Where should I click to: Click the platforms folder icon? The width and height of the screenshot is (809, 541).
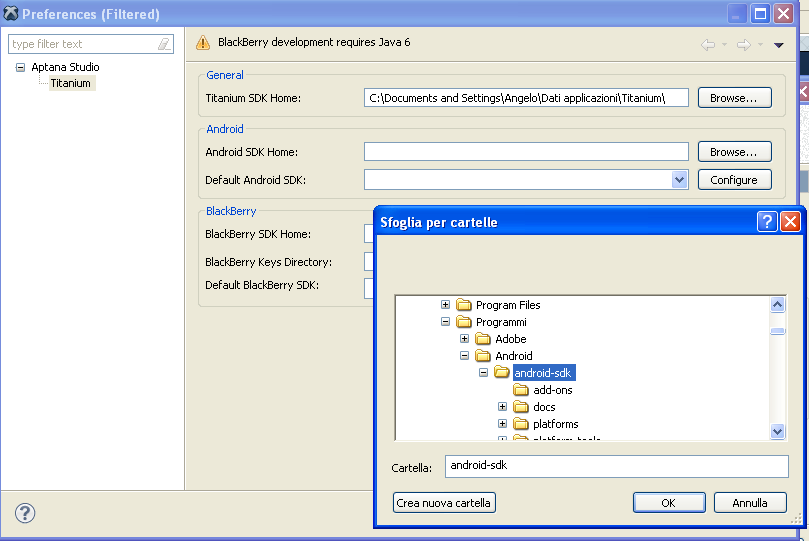click(x=521, y=424)
